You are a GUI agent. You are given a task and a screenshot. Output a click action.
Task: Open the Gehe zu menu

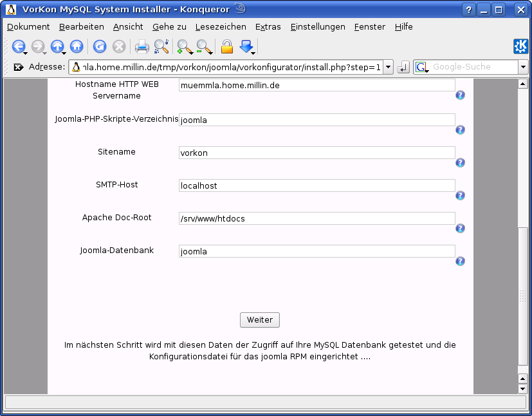169,27
